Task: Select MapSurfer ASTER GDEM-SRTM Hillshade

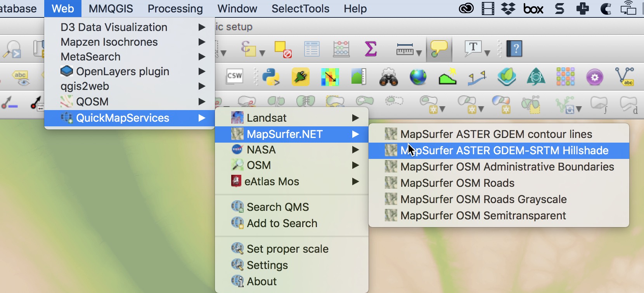Action: 499,150
